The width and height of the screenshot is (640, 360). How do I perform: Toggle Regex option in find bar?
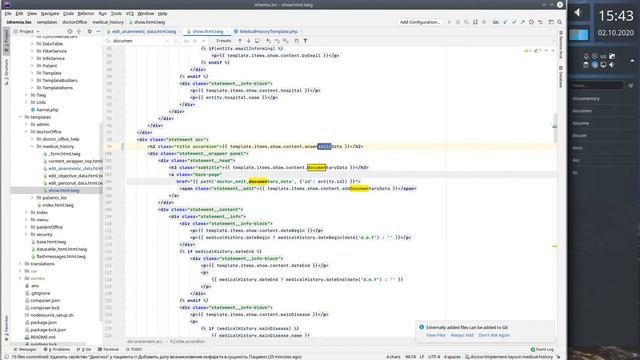[203, 41]
